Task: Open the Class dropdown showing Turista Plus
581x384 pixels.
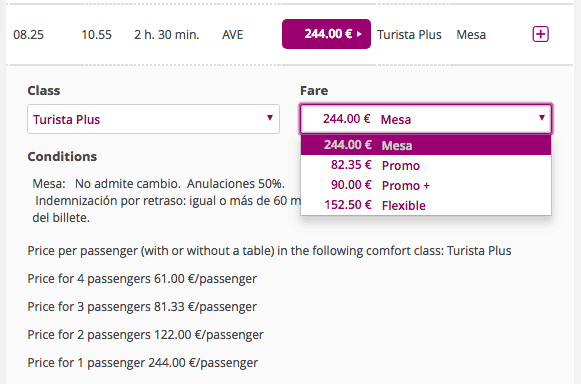Action: pos(153,119)
